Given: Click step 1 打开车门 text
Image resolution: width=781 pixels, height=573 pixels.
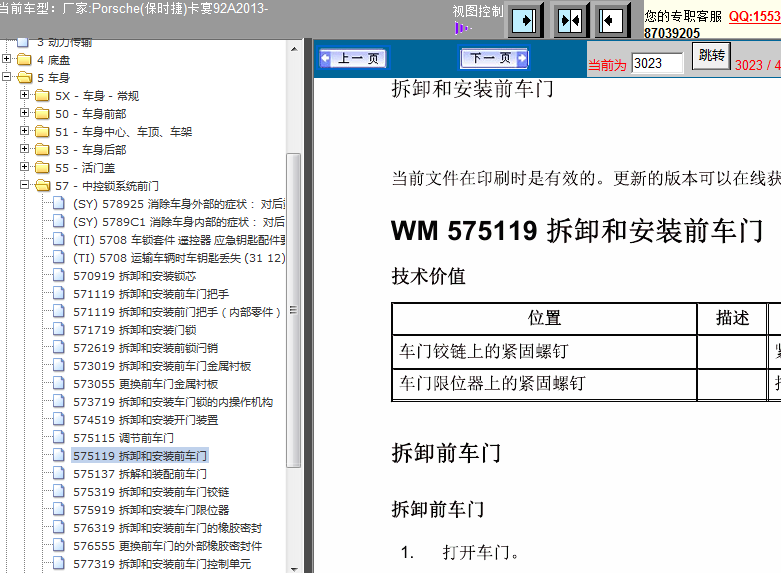Looking at the screenshot, I should coord(481,552).
